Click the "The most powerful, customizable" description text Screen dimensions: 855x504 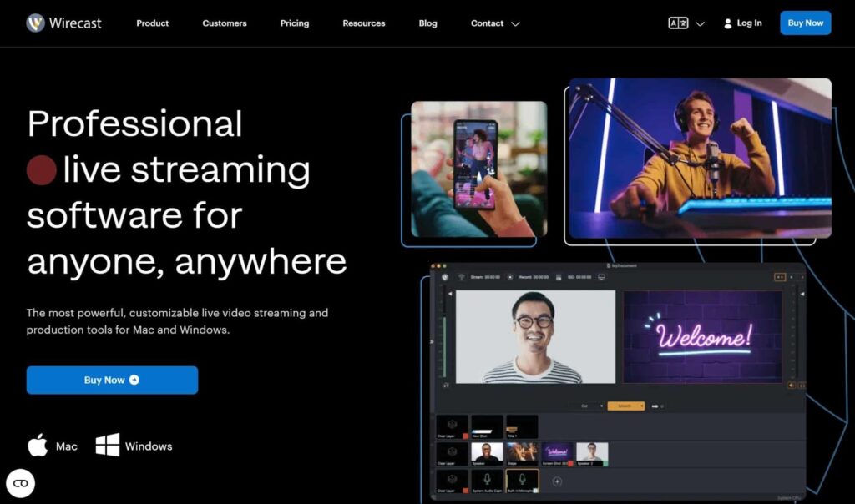pos(177,321)
